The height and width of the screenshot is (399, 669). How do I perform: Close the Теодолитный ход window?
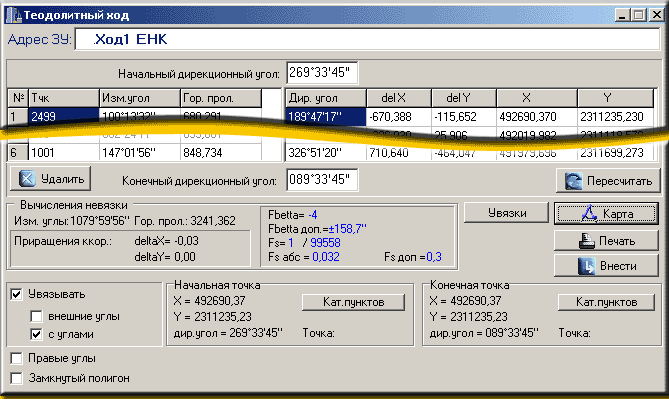(656, 15)
